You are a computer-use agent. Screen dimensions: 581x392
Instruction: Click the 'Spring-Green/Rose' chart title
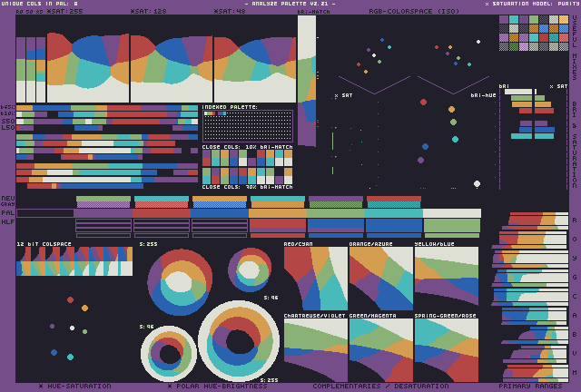click(x=446, y=316)
